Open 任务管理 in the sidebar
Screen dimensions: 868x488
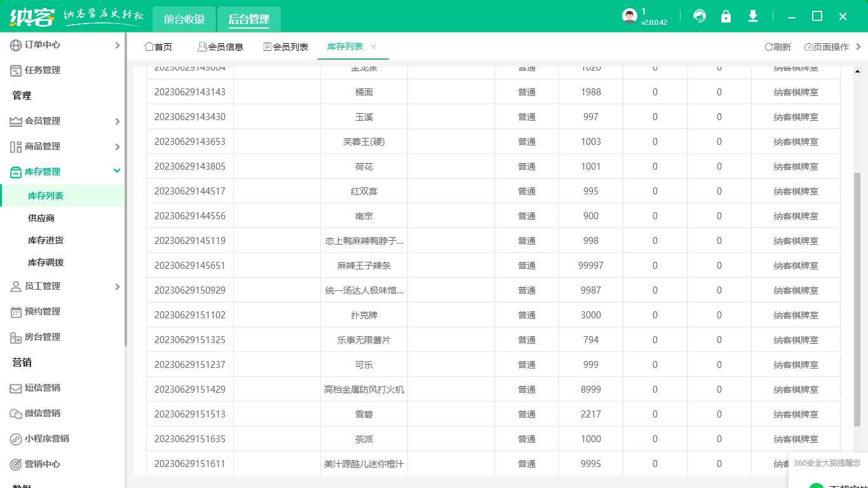43,71
